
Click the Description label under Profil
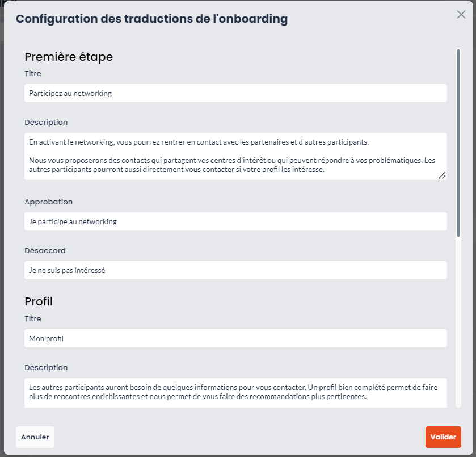coord(46,368)
